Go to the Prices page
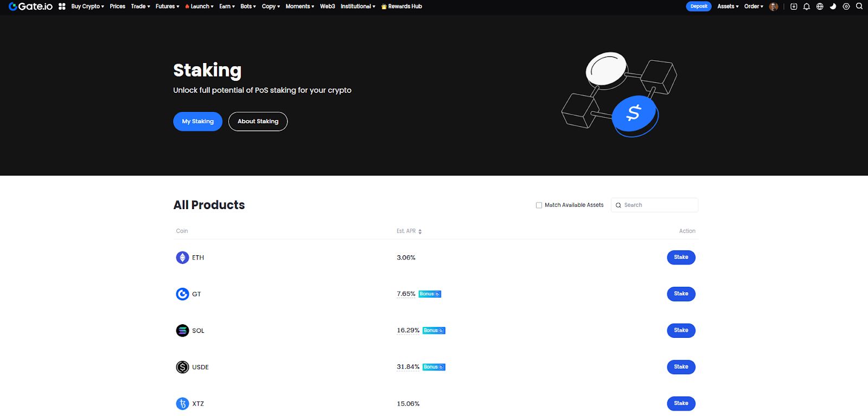This screenshot has height=416, width=868. [x=117, y=7]
